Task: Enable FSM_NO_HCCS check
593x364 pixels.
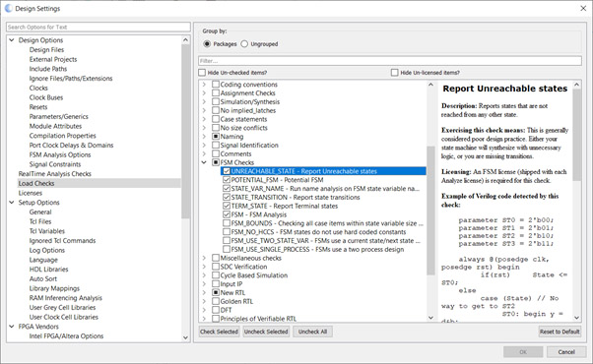Action: (x=227, y=232)
